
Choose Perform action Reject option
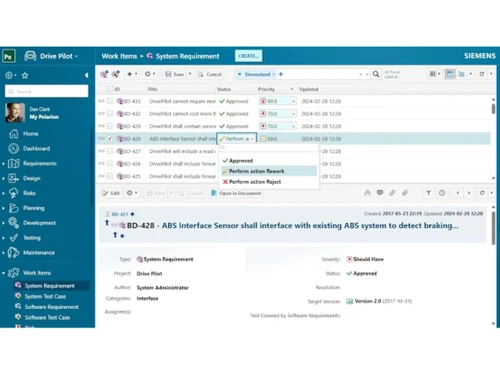pyautogui.click(x=269, y=182)
